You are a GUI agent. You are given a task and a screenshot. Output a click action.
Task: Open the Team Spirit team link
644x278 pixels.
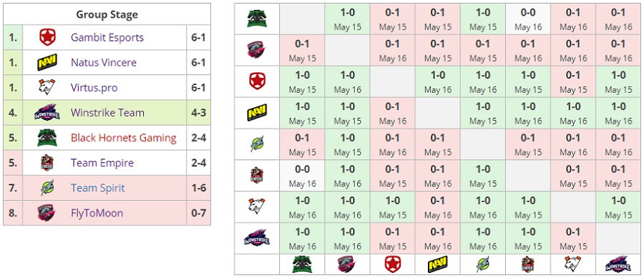click(x=98, y=188)
